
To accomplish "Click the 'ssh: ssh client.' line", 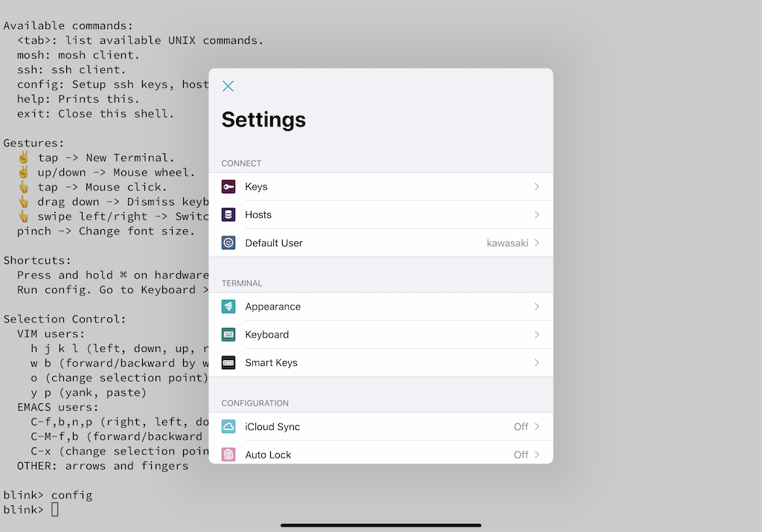I will point(71,69).
